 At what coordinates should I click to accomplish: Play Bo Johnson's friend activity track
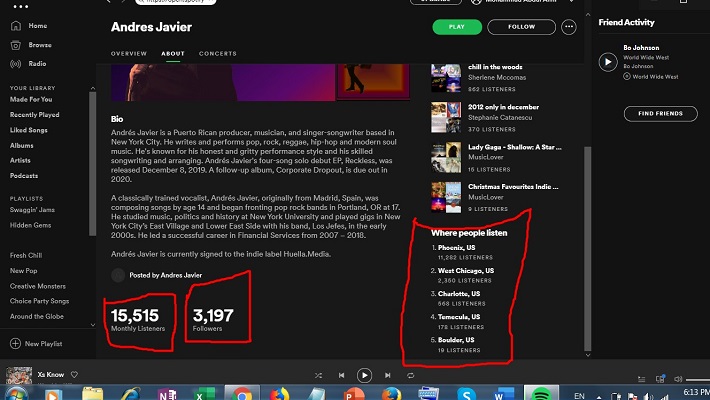coord(608,62)
